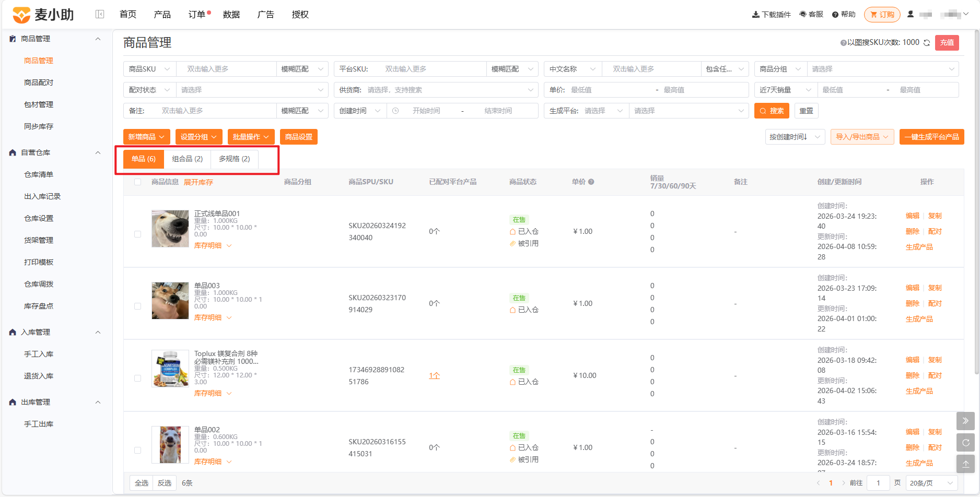This screenshot has width=980, height=497.
Task: Click the 出库管理 house icon
Action: [13, 402]
